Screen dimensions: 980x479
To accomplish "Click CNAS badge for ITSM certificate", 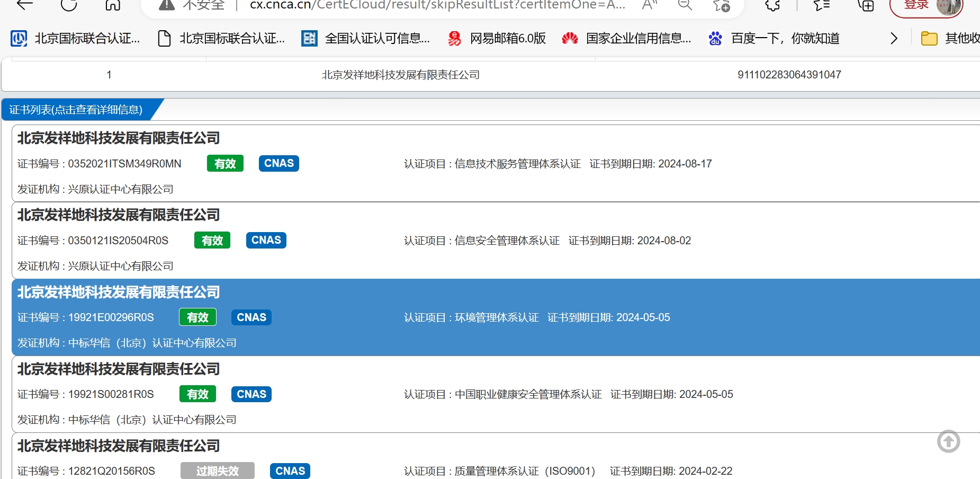I will click(279, 163).
